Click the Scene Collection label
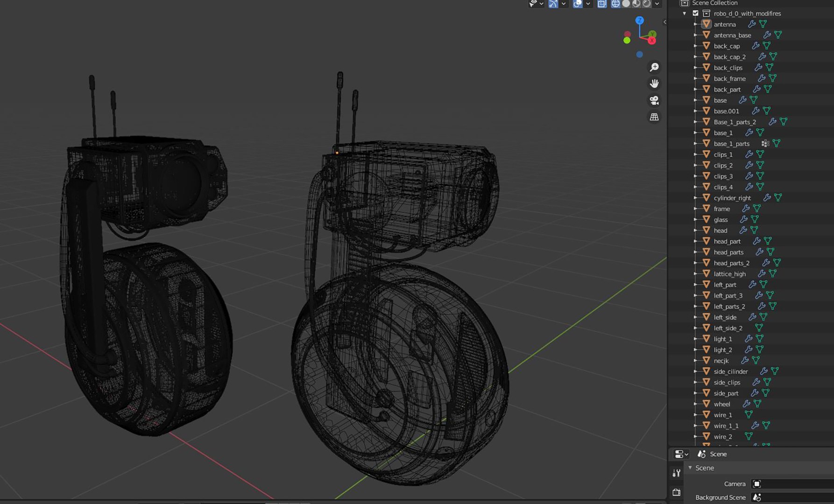The image size is (834, 504). tap(714, 3)
